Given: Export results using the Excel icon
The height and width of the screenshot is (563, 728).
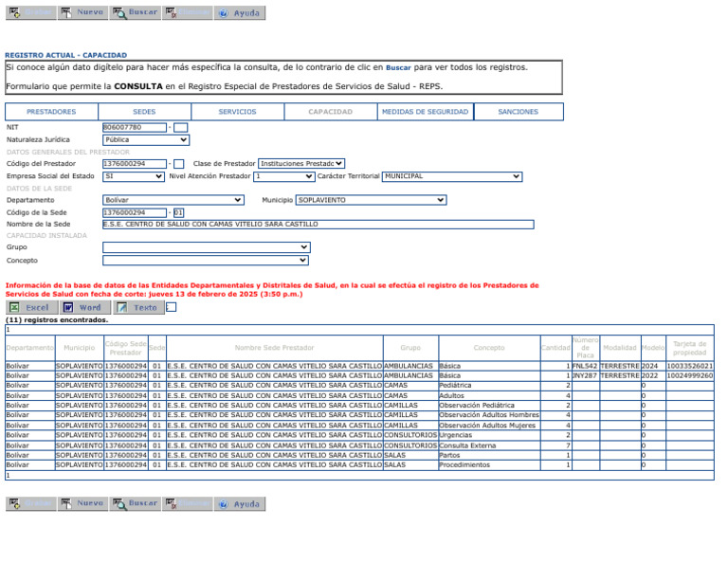Looking at the screenshot, I should [x=32, y=307].
